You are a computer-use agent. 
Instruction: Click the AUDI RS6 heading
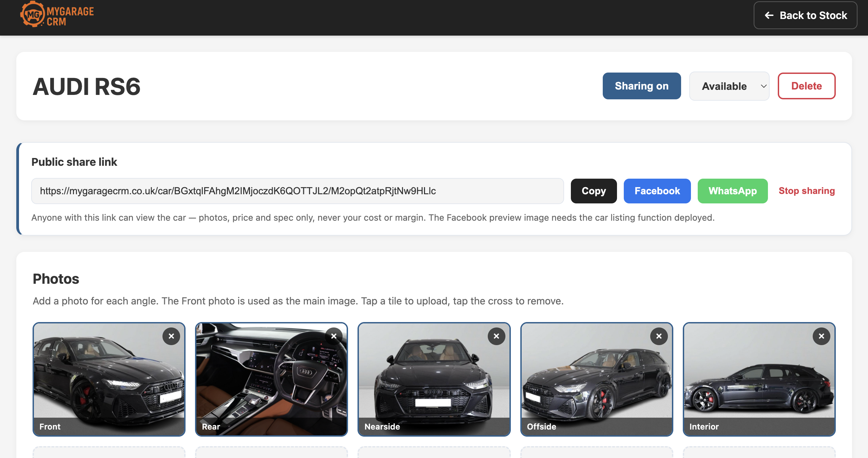click(x=86, y=86)
